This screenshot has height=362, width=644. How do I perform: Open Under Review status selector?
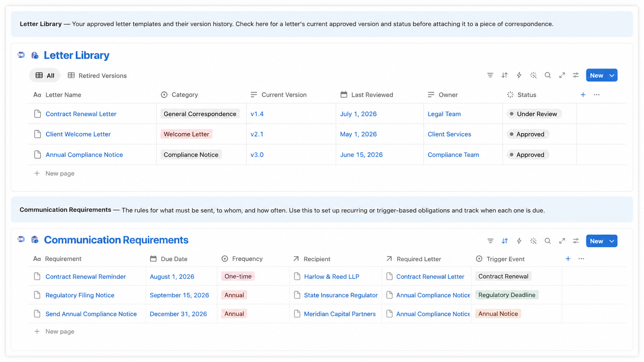coord(534,114)
